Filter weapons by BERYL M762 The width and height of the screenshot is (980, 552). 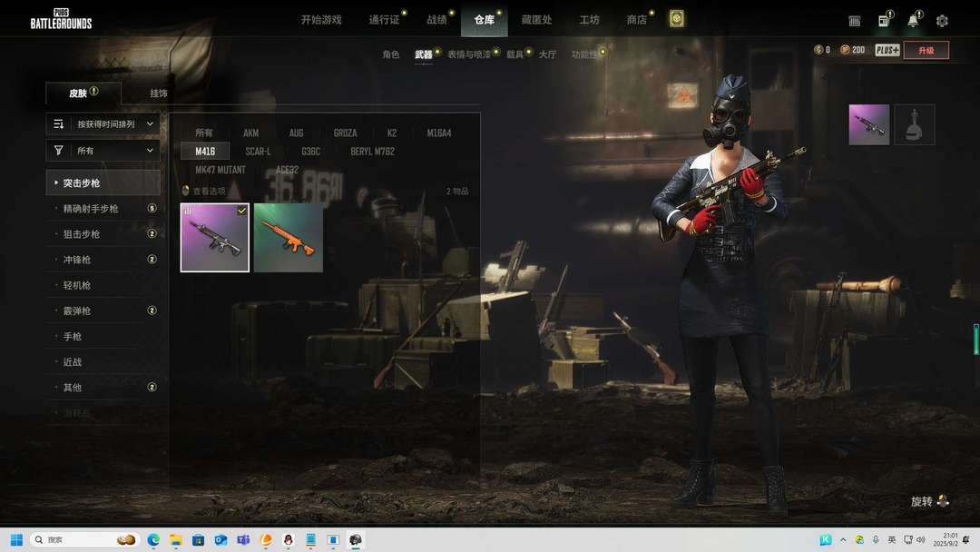pos(373,152)
